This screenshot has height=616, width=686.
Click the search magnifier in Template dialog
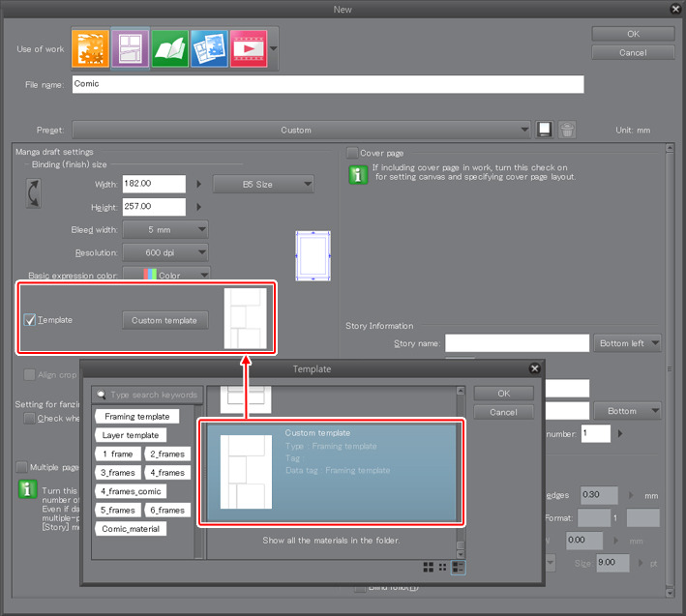click(x=101, y=395)
